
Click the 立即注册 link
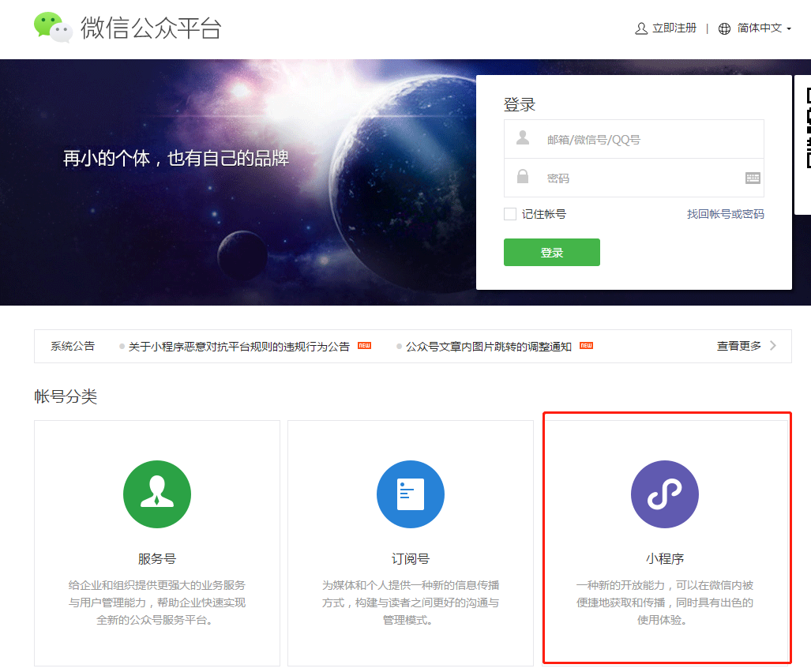674,28
